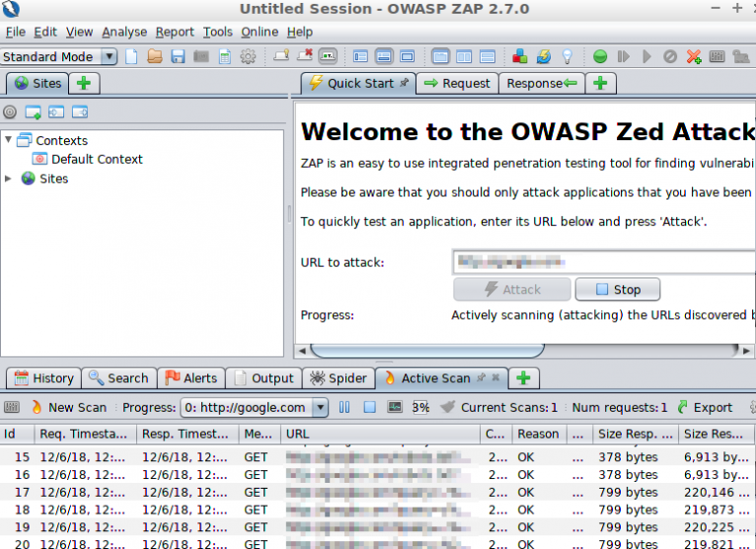Switch to the Response tab
The height and width of the screenshot is (549, 756).
(x=542, y=84)
